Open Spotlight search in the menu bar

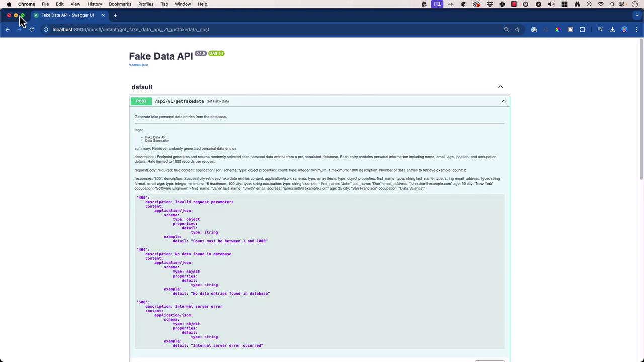click(x=612, y=4)
